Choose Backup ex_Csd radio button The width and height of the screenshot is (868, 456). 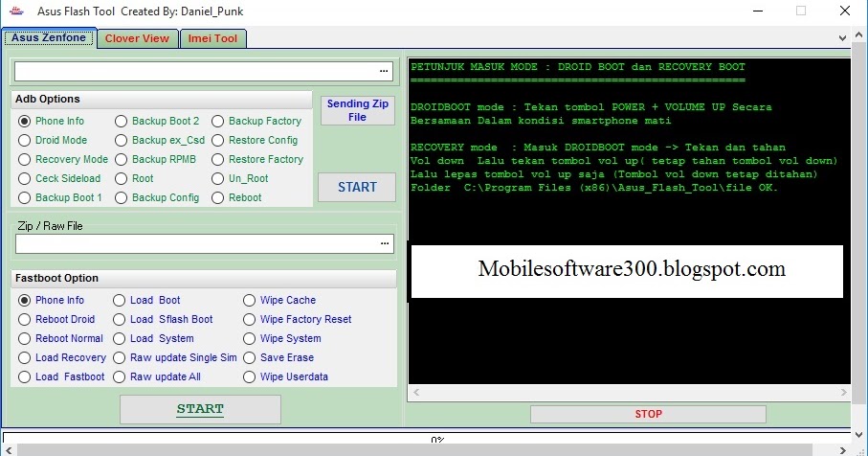click(160, 140)
